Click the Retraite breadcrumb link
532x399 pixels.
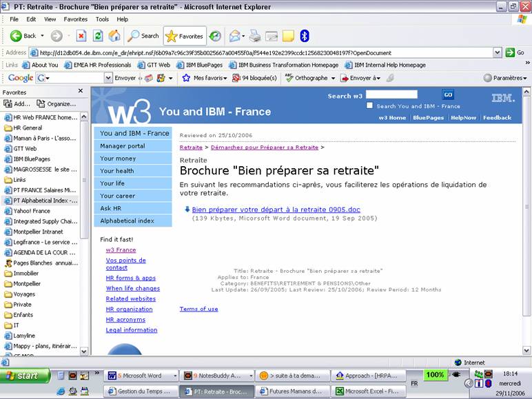(x=191, y=147)
